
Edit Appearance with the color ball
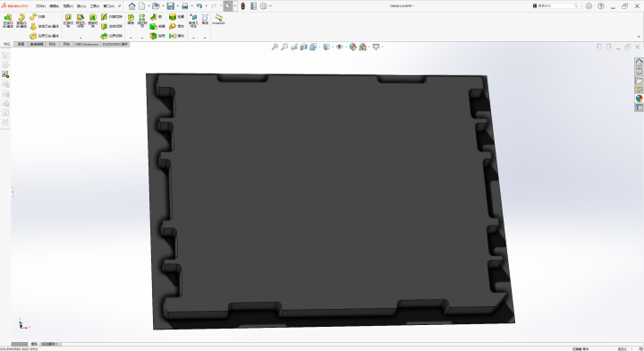(x=352, y=47)
